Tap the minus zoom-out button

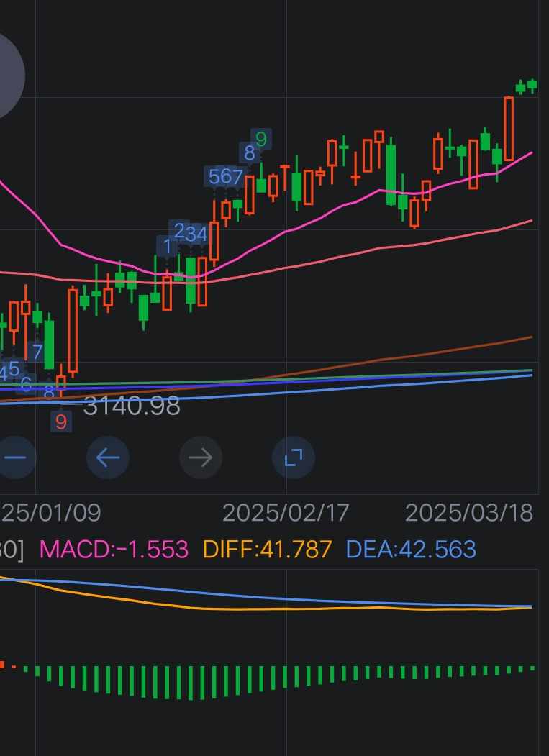(x=16, y=457)
